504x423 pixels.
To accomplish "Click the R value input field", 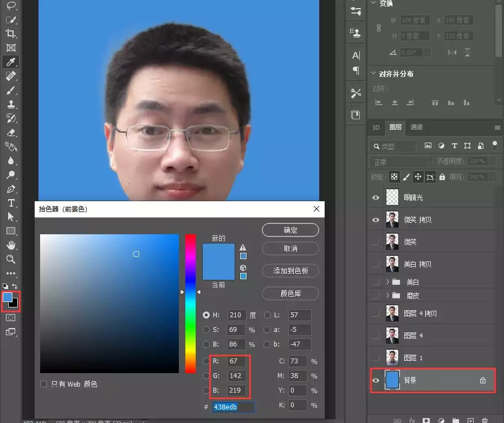I will tap(236, 361).
